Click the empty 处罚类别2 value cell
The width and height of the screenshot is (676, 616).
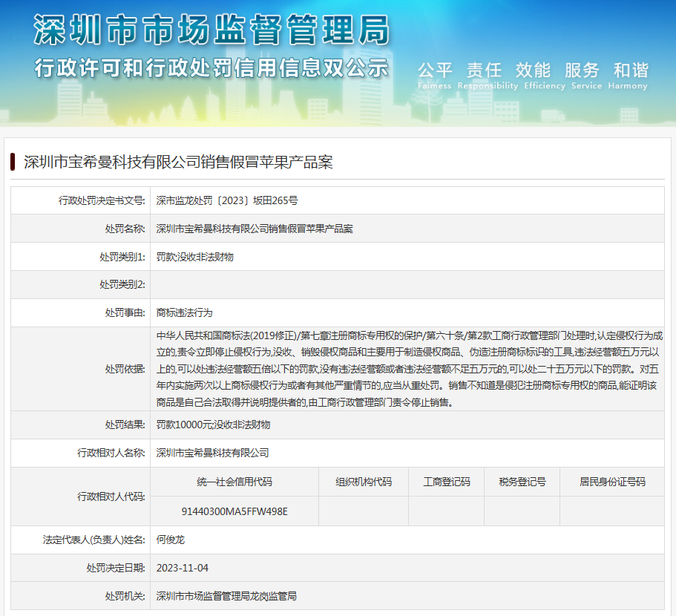[x=407, y=285]
